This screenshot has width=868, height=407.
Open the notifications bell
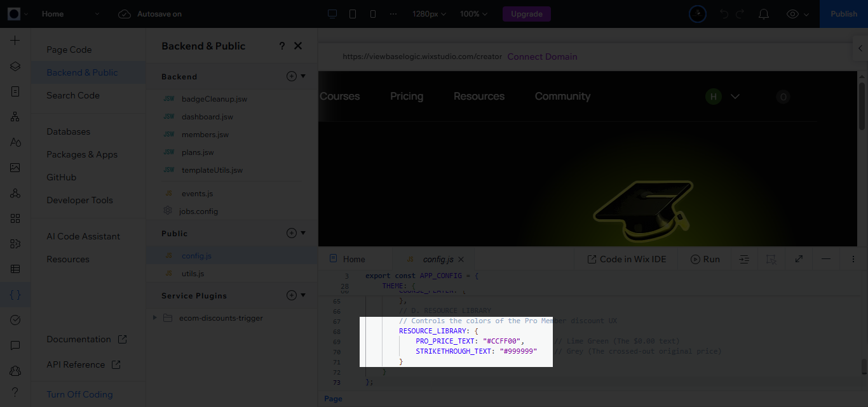pos(764,13)
